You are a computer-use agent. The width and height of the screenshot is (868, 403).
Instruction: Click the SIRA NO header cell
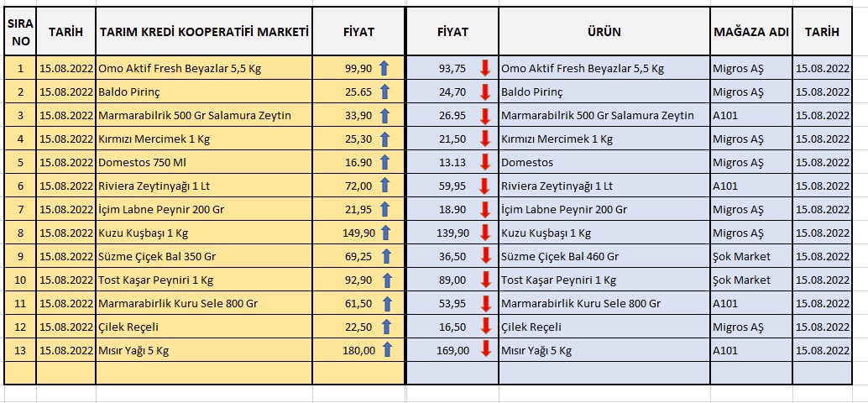20,31
